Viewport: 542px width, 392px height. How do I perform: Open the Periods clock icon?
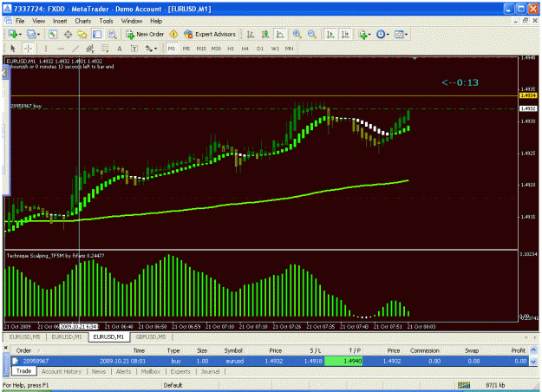click(381, 34)
